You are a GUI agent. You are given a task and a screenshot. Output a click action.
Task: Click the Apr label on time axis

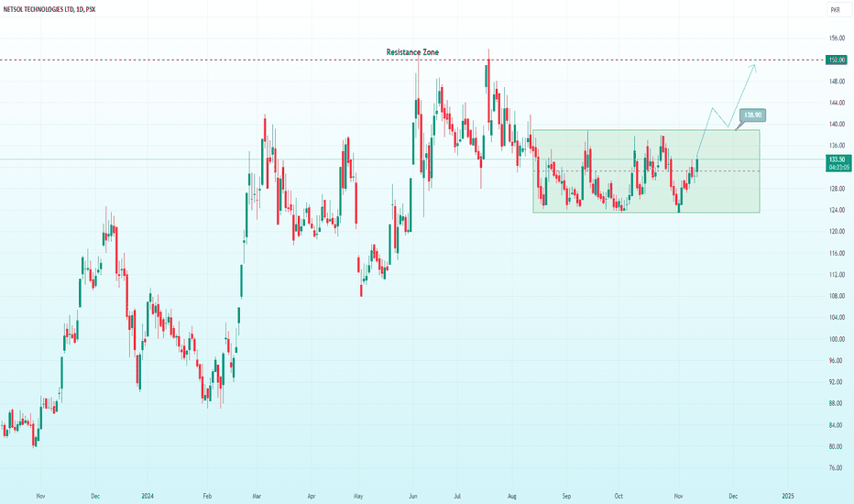[x=311, y=497]
